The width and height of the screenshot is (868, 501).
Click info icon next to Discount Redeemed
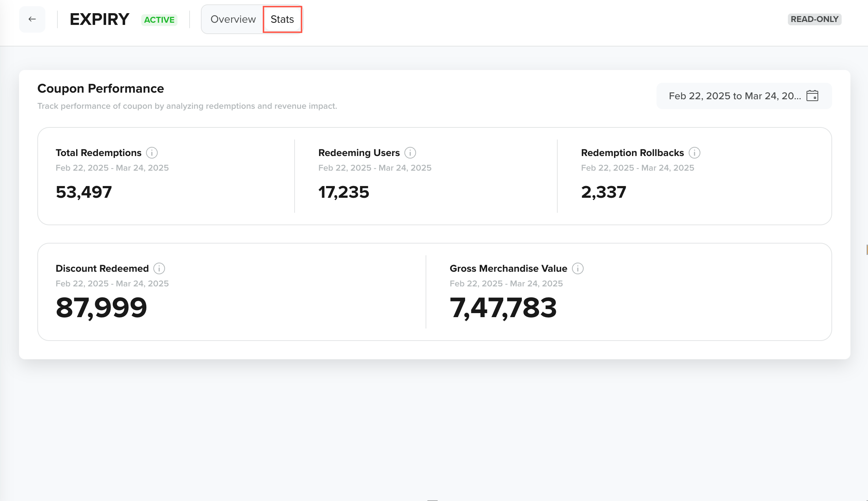coord(159,268)
